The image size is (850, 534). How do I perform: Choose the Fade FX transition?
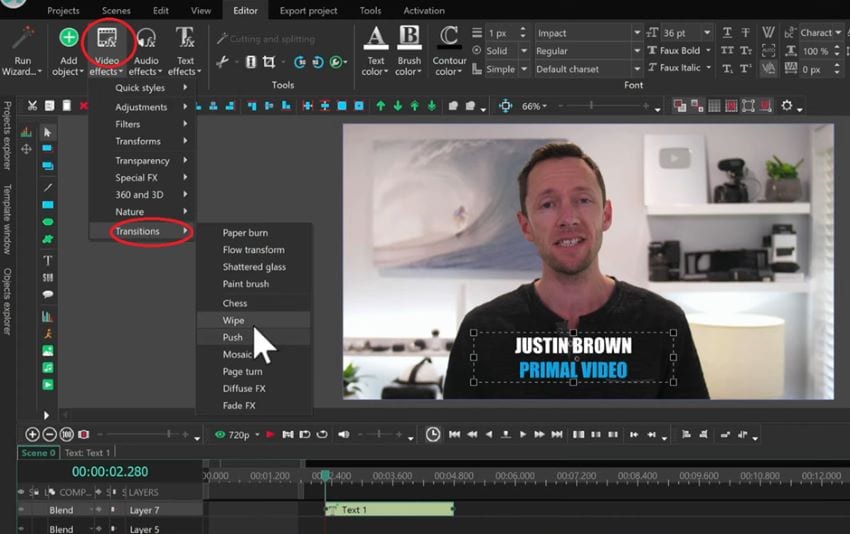[x=254, y=406]
